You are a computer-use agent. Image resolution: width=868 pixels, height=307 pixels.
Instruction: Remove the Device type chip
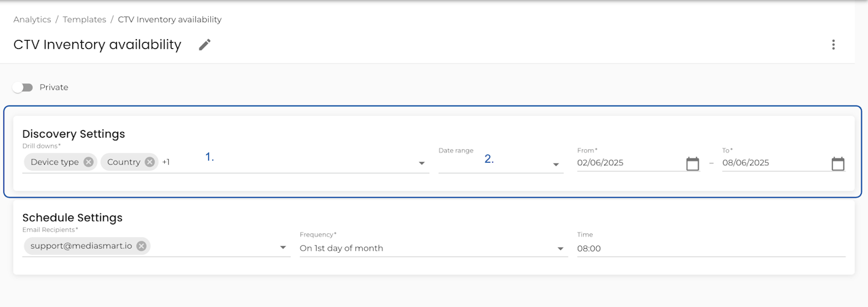(x=89, y=162)
